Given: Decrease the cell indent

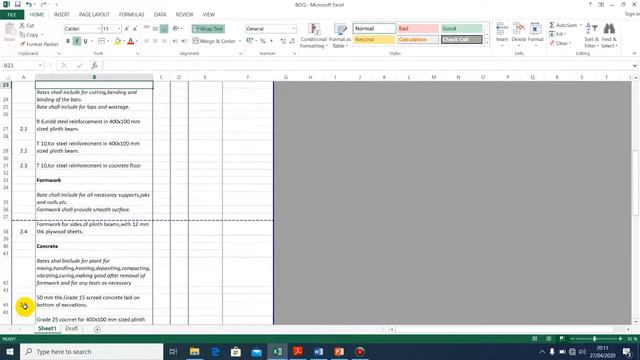Looking at the screenshot, I should pos(175,41).
